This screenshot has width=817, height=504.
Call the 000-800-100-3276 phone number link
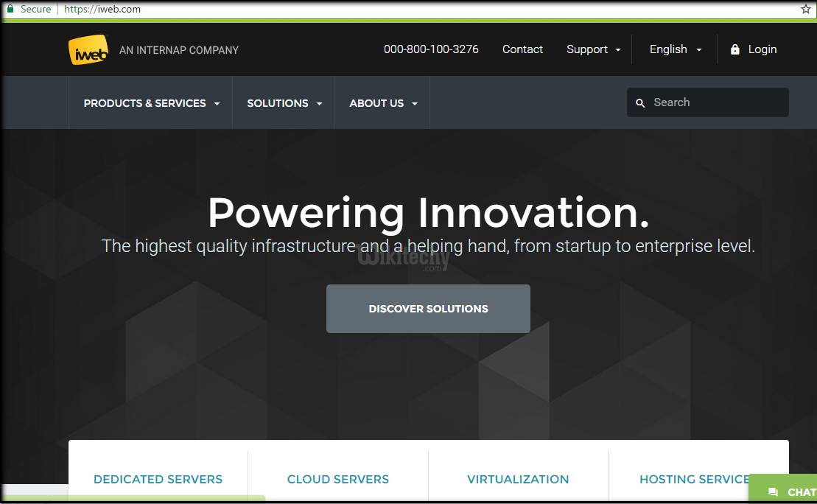point(431,49)
